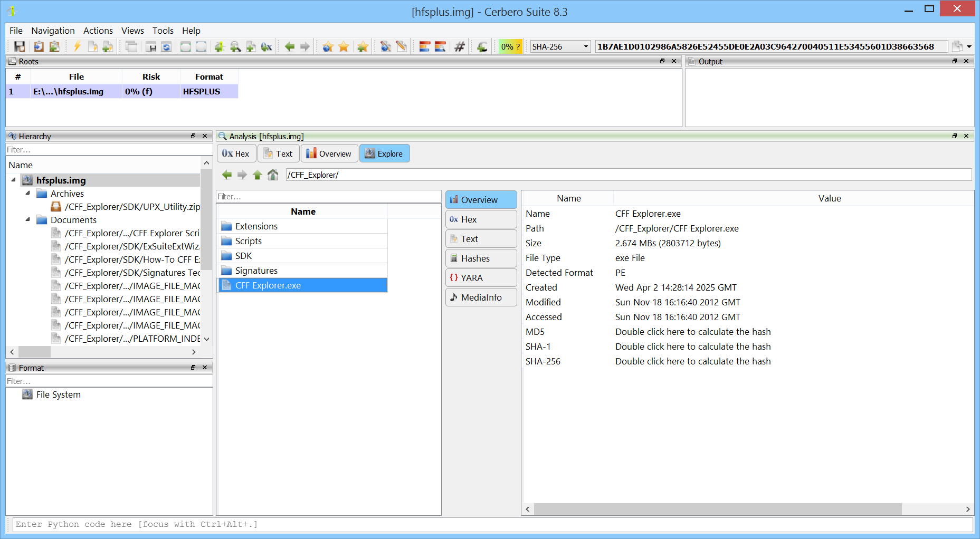
Task: Show YARA view for selected file
Action: pos(481,278)
